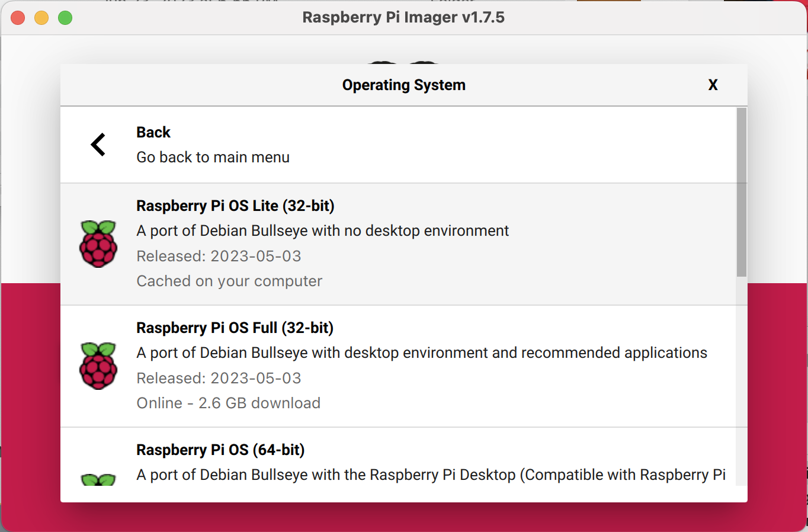Click the Raspberry Pi Imager v1.7.5 title
Viewport: 808px width, 532px height.
[403, 17]
